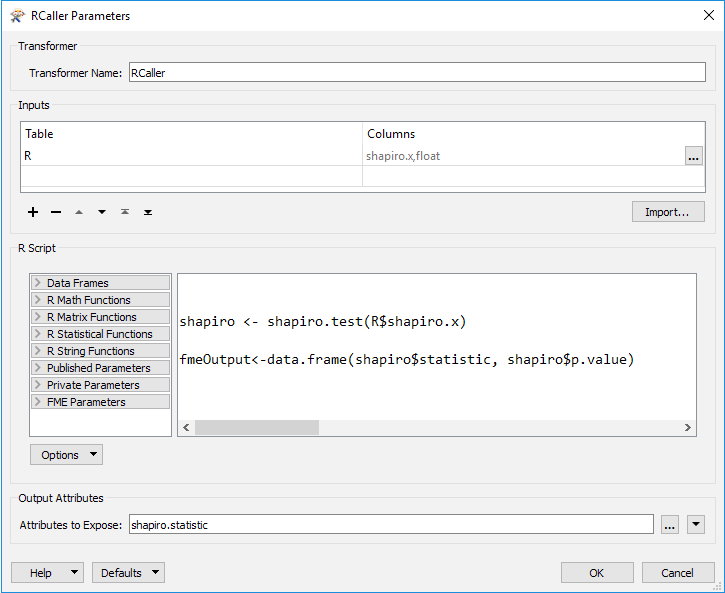725x593 pixels.
Task: Open the columns ellipsis button for table R
Action: point(693,156)
